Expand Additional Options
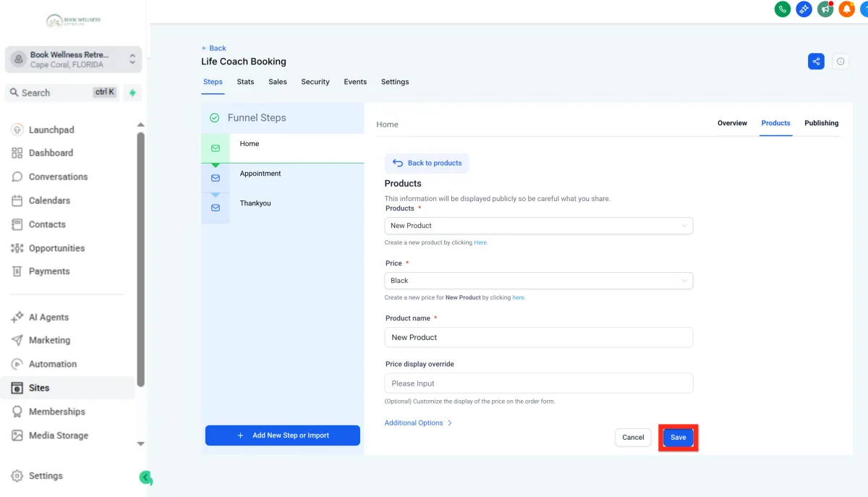The width and height of the screenshot is (868, 497). (x=418, y=423)
